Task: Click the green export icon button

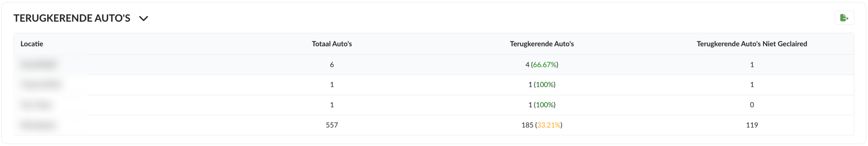Action: click(x=844, y=18)
